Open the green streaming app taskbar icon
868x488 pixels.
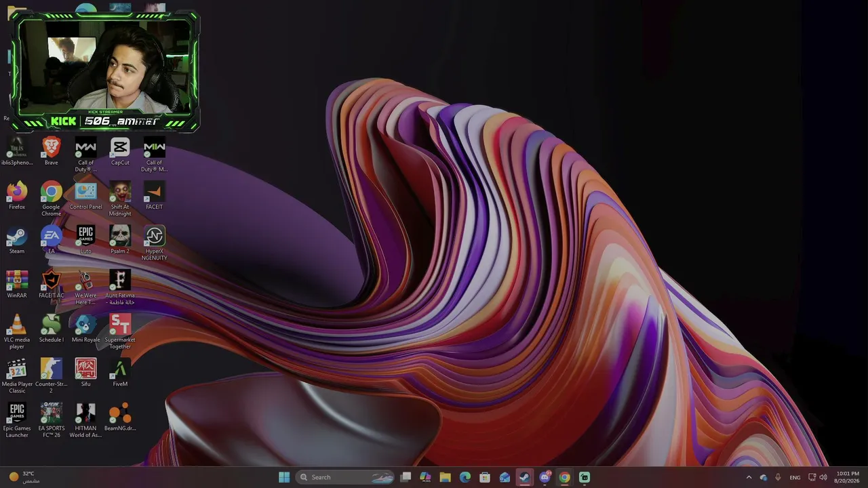pos(584,477)
